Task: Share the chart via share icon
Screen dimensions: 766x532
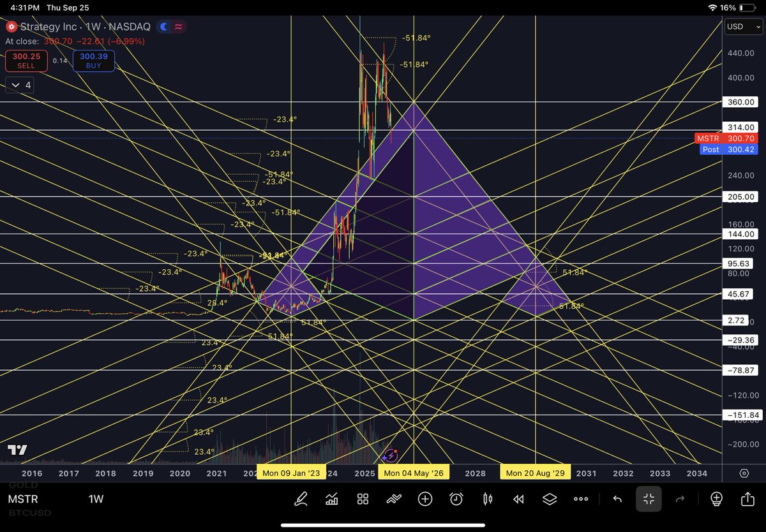Action: point(747,499)
